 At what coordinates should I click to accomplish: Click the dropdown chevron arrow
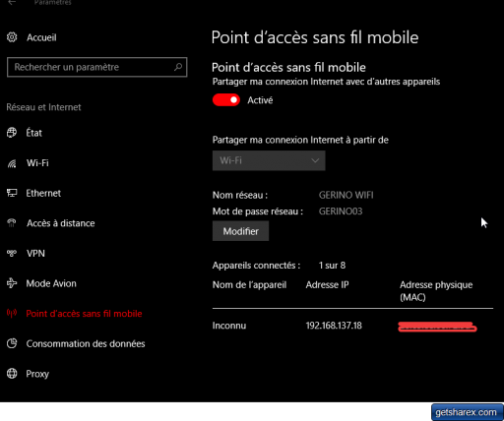(315, 160)
